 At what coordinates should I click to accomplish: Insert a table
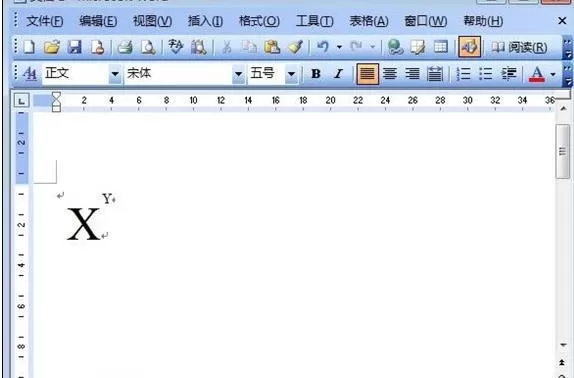tap(441, 47)
